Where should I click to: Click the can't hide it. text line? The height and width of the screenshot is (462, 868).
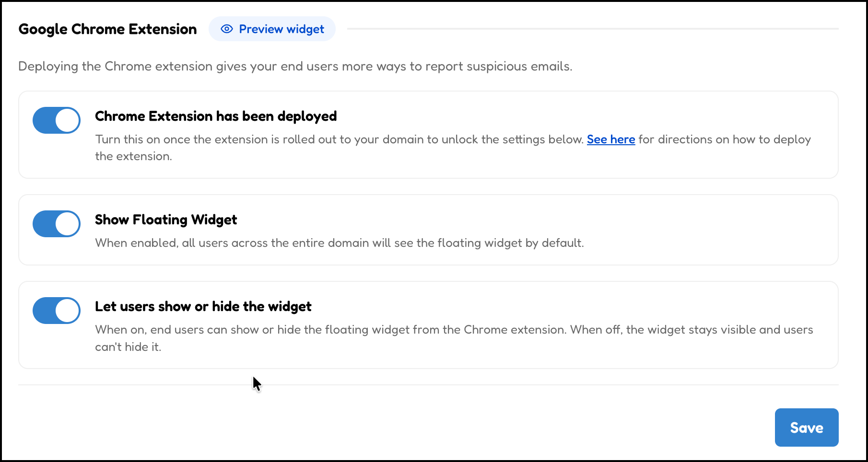(x=128, y=347)
